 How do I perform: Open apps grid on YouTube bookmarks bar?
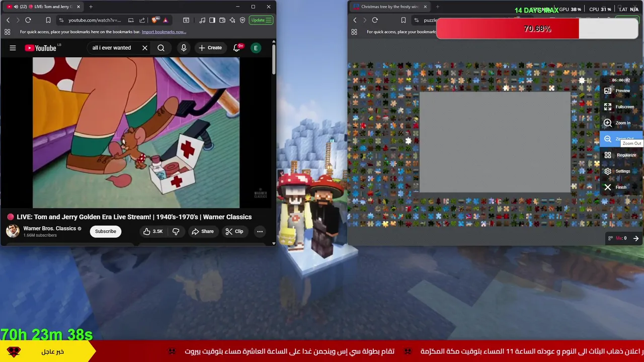click(x=7, y=32)
